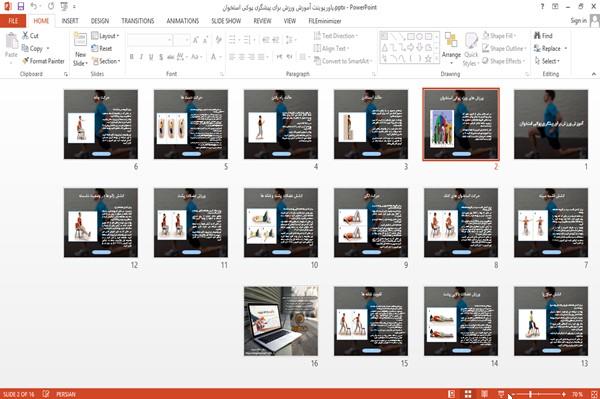The height and width of the screenshot is (399, 600).
Task: Click the Copy button
Action: [32, 48]
